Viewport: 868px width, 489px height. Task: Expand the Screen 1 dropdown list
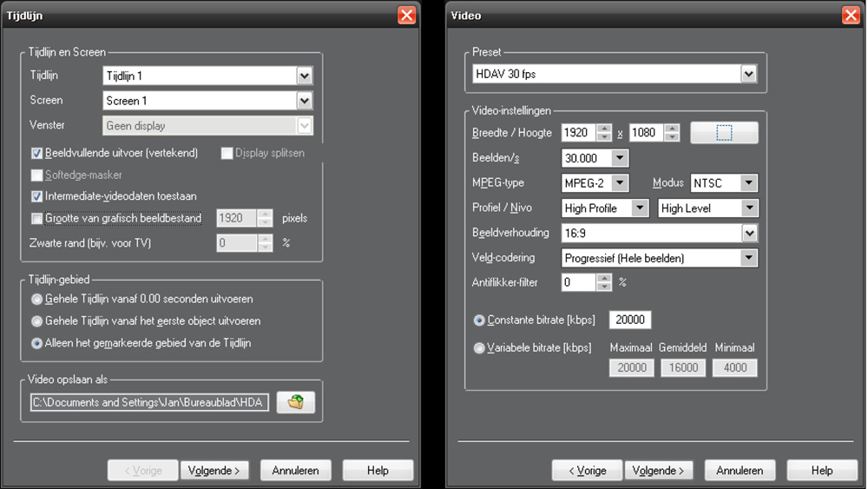point(304,101)
